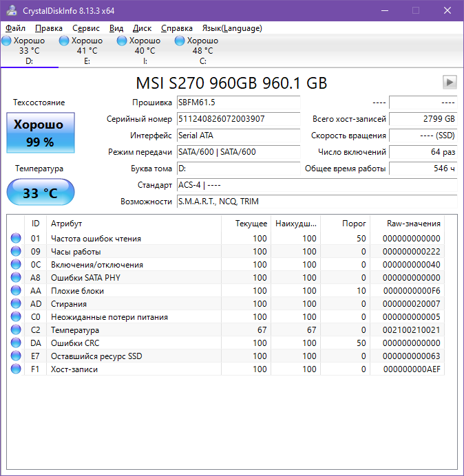Click the Возможности field S.M.A.R.T., NCQ, TRIM

click(x=317, y=202)
